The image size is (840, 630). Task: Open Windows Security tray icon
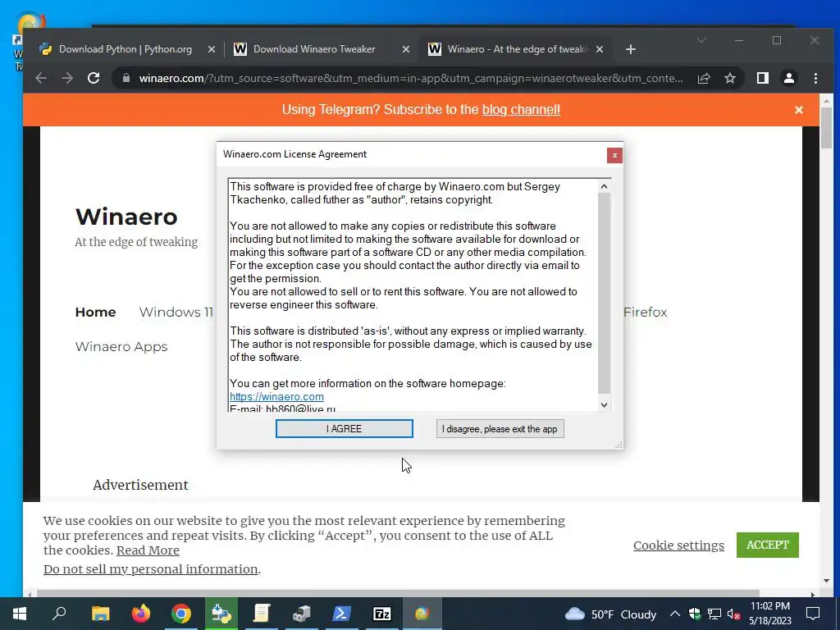click(x=695, y=614)
